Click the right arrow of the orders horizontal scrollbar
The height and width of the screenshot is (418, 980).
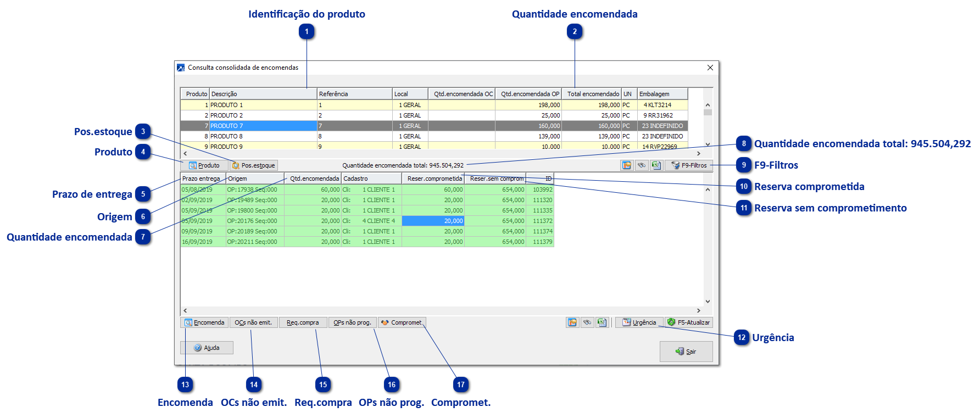[x=698, y=310]
